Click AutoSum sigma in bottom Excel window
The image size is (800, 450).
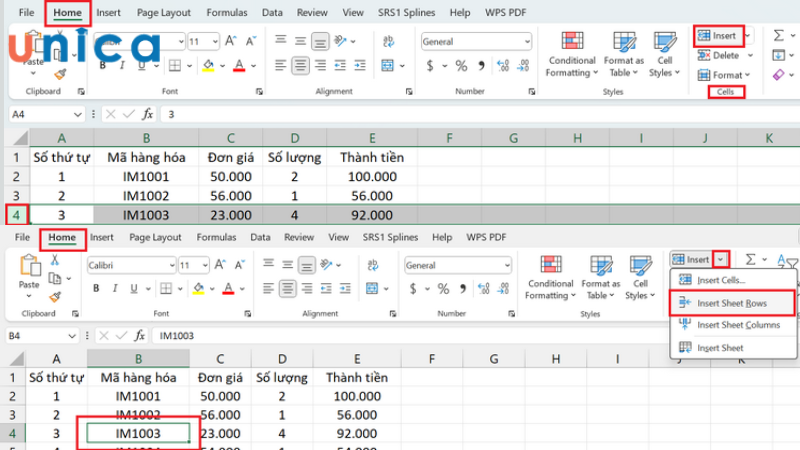point(750,259)
